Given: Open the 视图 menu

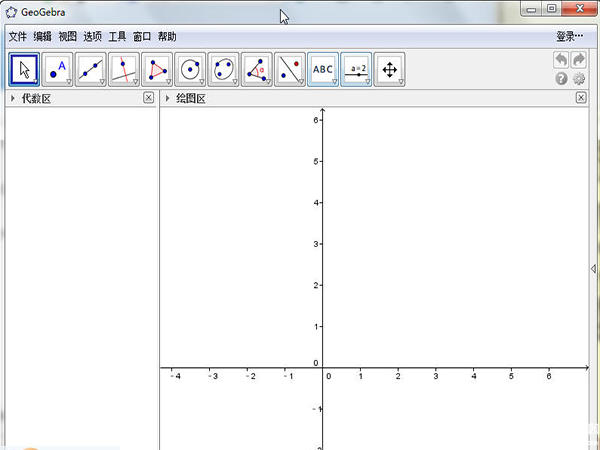Looking at the screenshot, I should 67,36.
